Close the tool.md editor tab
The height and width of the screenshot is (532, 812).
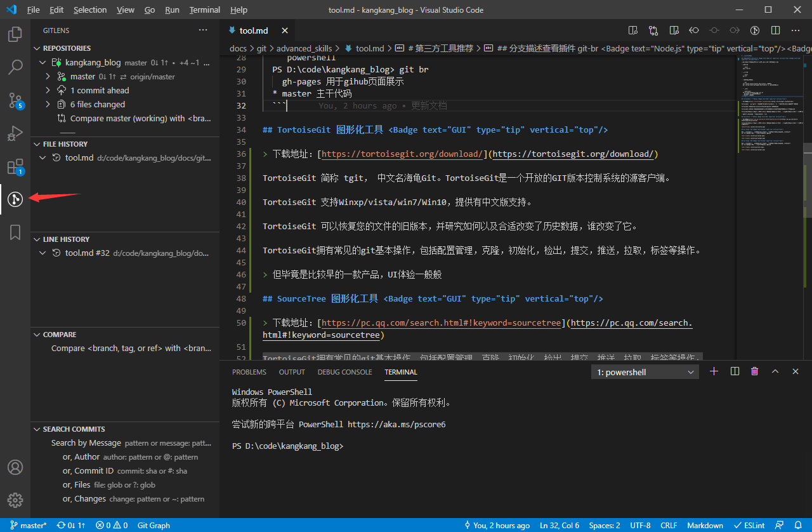285,30
